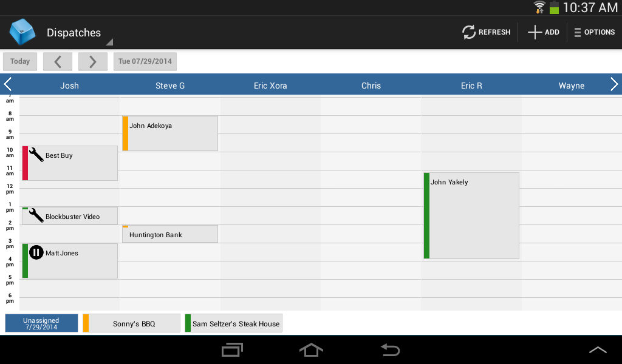Screen dimensions: 622x364
Task: Expand the bottom navigation caret
Action: coord(598,349)
